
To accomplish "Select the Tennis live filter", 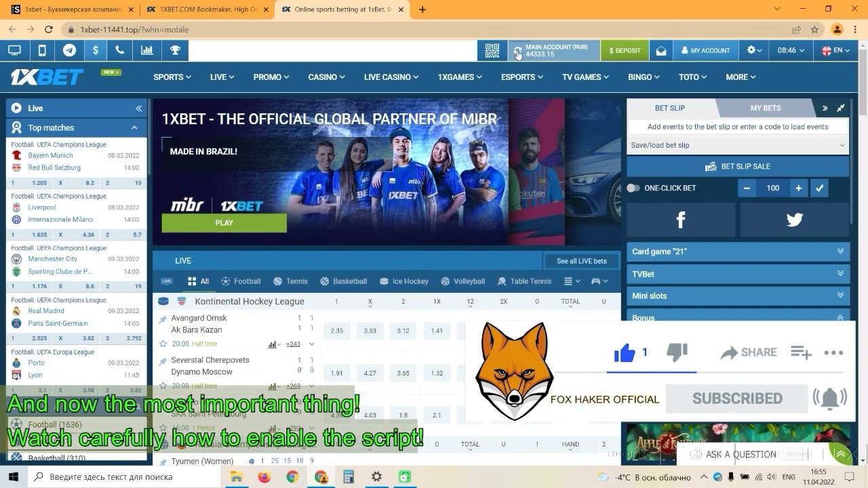I will point(290,281).
